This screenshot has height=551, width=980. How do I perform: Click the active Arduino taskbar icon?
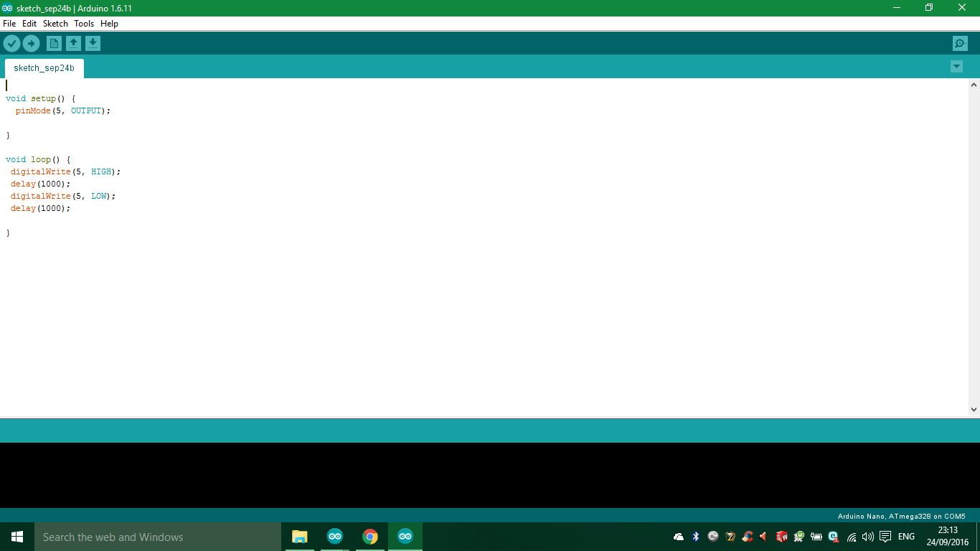405,537
